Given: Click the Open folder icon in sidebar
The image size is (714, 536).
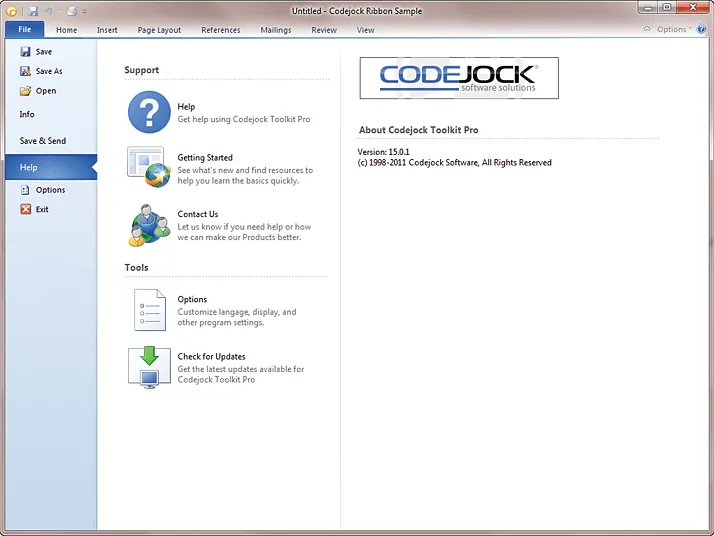Looking at the screenshot, I should tap(26, 91).
